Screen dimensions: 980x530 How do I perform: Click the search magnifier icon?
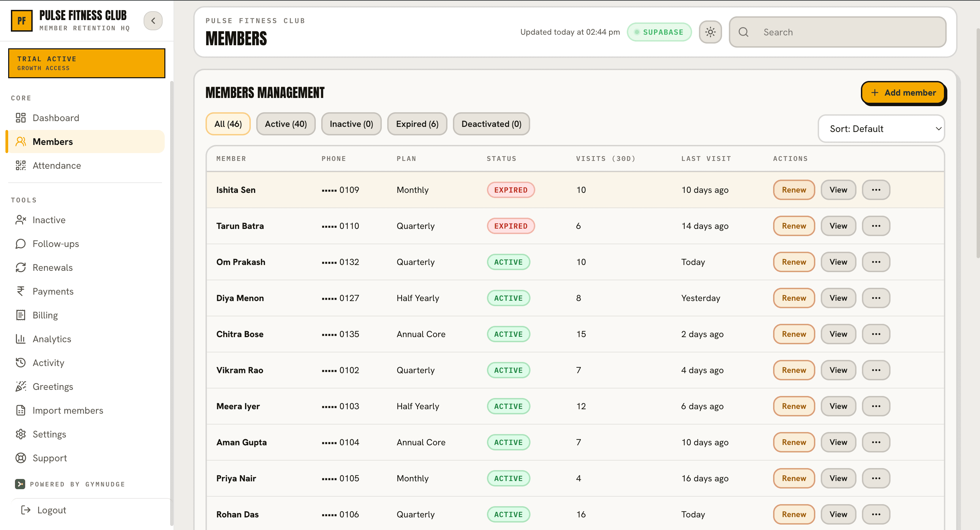click(x=744, y=32)
